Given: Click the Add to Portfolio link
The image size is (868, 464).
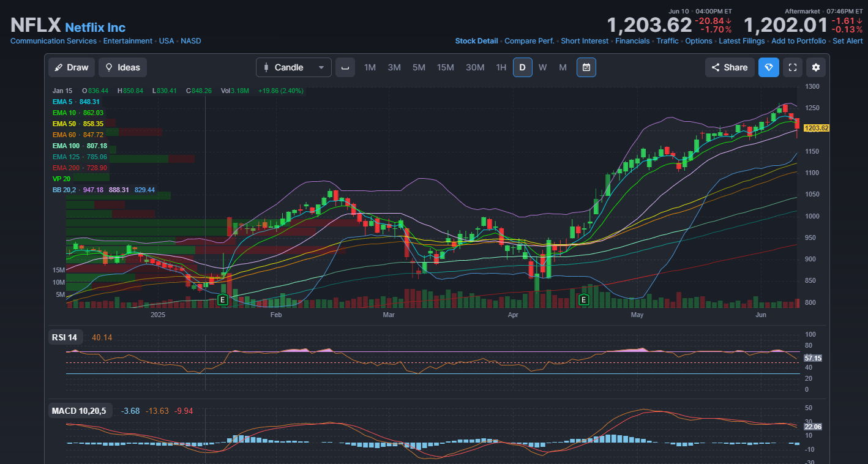Looking at the screenshot, I should click(x=798, y=41).
